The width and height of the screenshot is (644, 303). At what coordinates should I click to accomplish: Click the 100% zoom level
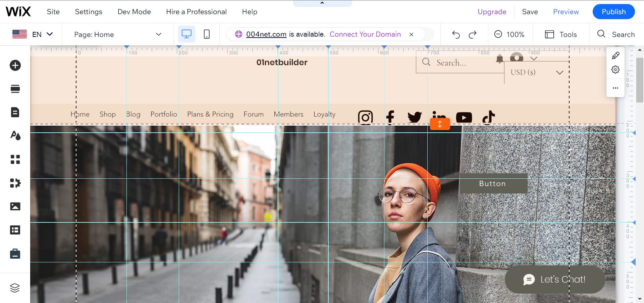515,34
